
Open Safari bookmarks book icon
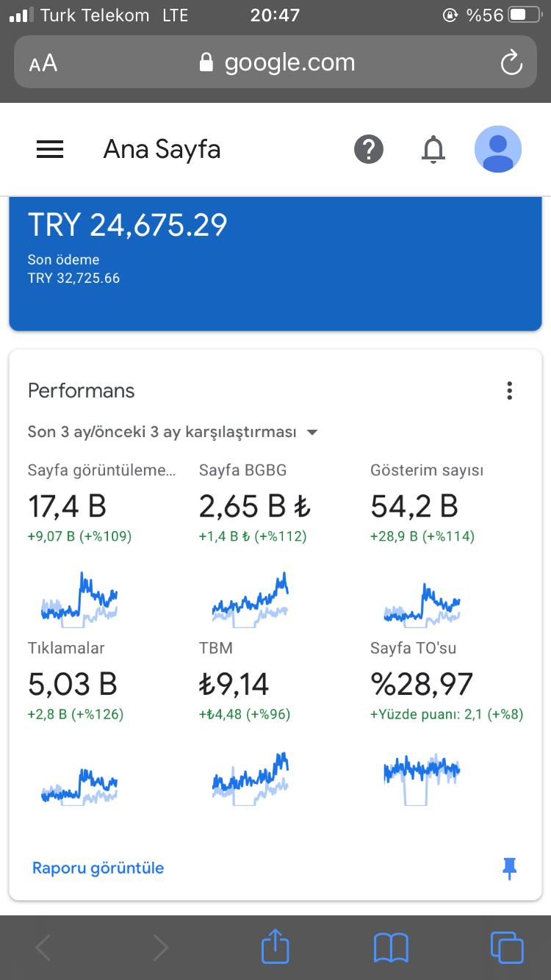click(391, 948)
